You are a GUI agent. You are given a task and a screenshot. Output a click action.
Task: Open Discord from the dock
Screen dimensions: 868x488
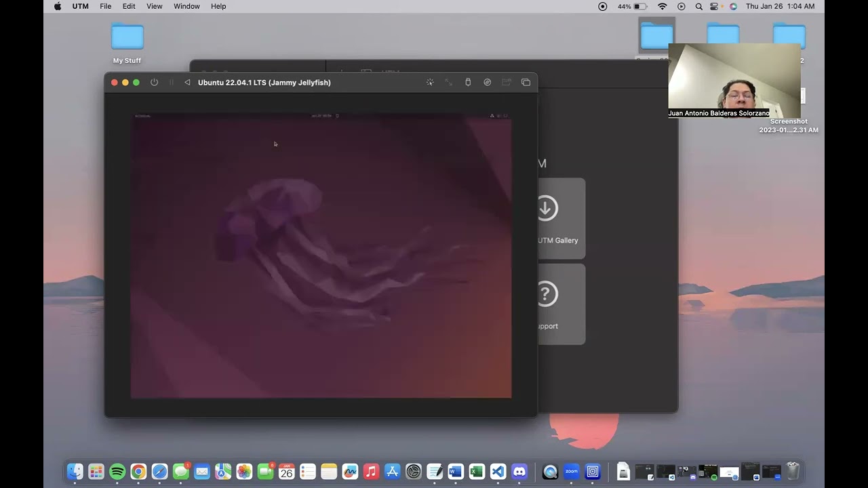coord(519,471)
